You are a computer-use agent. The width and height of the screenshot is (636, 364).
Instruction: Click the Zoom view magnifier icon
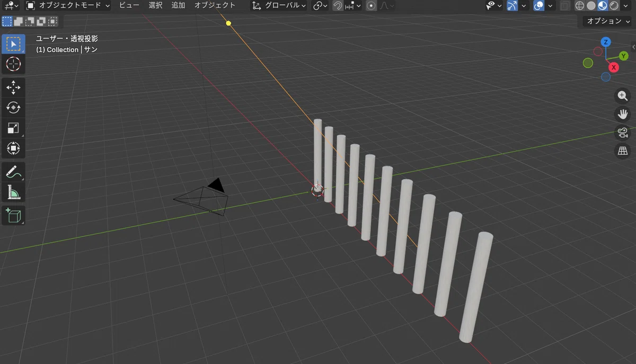coord(622,96)
